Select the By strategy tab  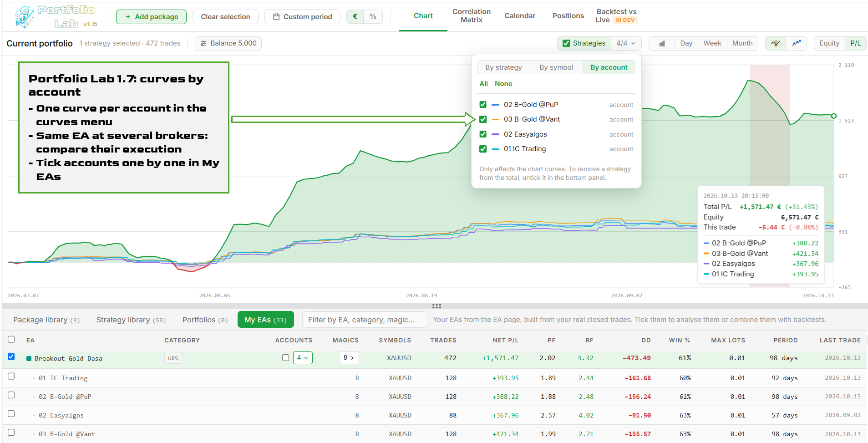click(503, 67)
